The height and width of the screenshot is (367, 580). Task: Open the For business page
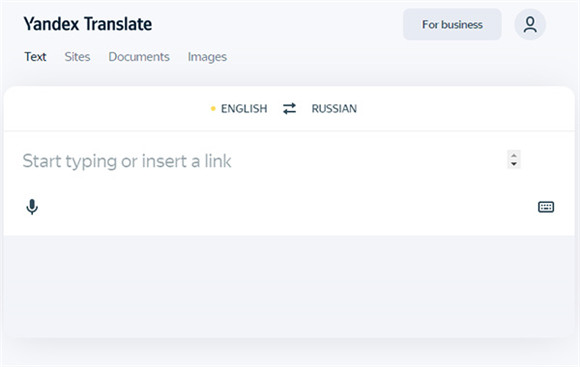click(452, 24)
